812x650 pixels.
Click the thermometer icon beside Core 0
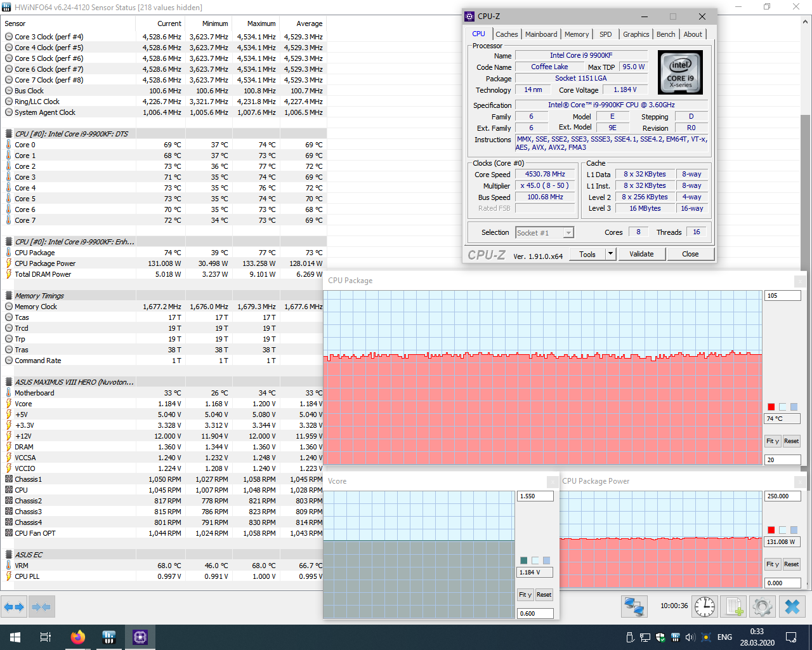point(9,145)
